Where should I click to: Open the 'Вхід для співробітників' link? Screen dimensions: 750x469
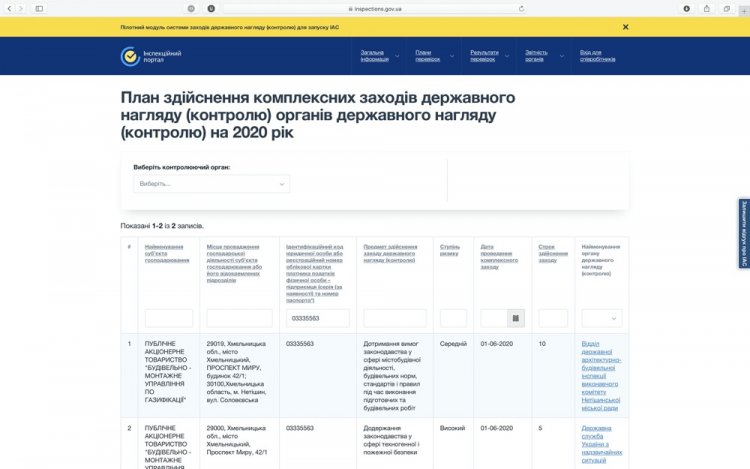coord(597,56)
